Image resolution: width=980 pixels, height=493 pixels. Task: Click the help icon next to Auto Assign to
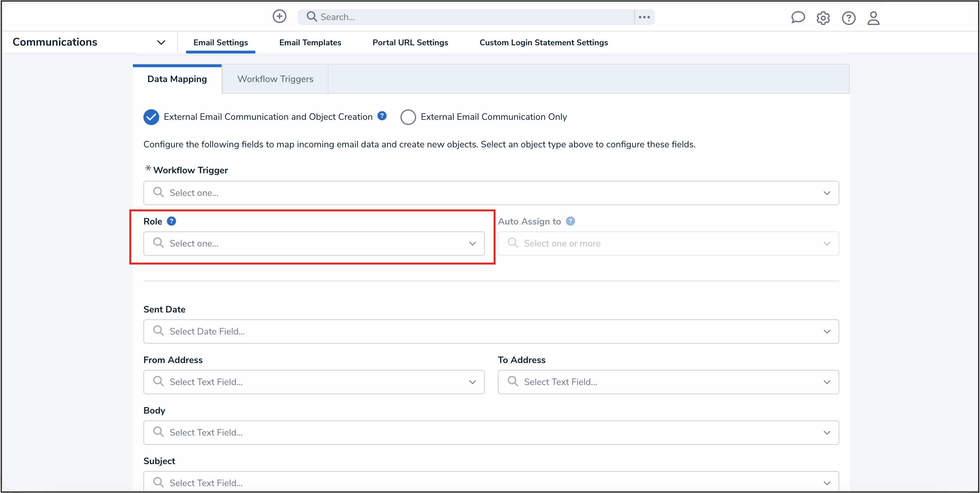[x=570, y=221]
